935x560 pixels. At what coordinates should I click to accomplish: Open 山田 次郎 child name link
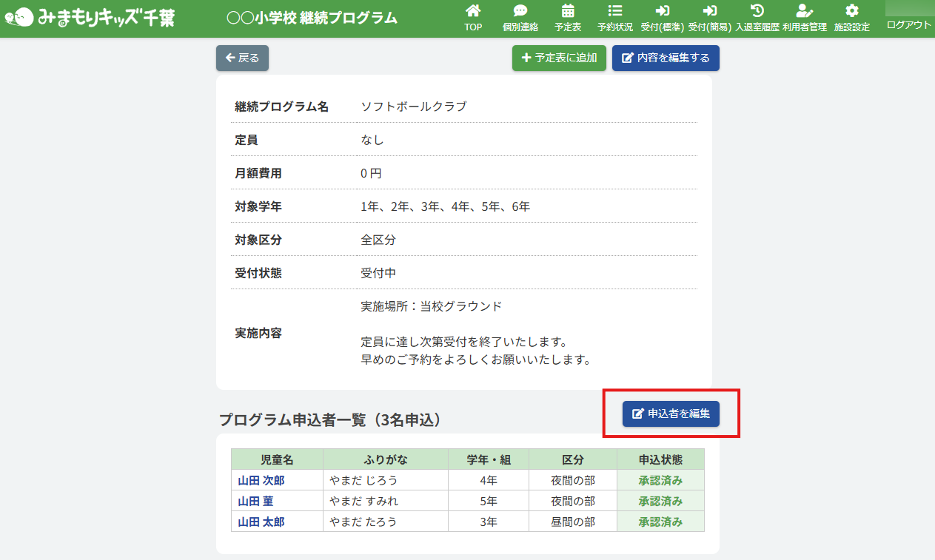pyautogui.click(x=261, y=480)
